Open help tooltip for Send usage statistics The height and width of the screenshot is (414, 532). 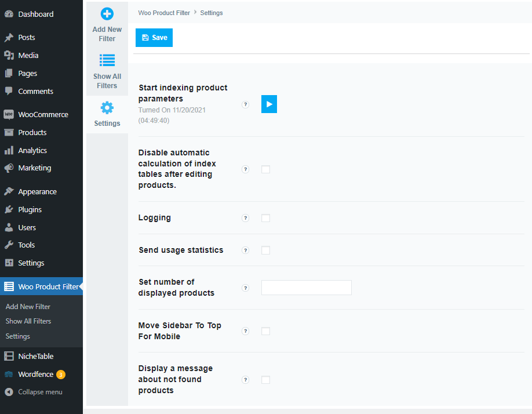(245, 250)
